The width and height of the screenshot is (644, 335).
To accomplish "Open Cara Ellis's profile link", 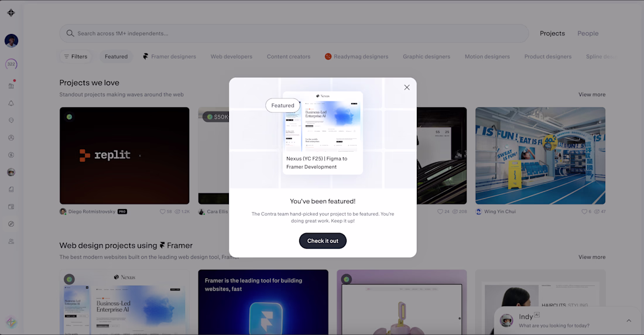I will 217,211.
